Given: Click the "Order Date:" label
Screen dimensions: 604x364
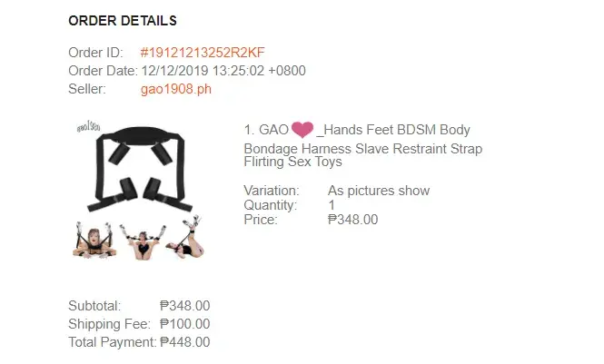Looking at the screenshot, I should [103, 71].
